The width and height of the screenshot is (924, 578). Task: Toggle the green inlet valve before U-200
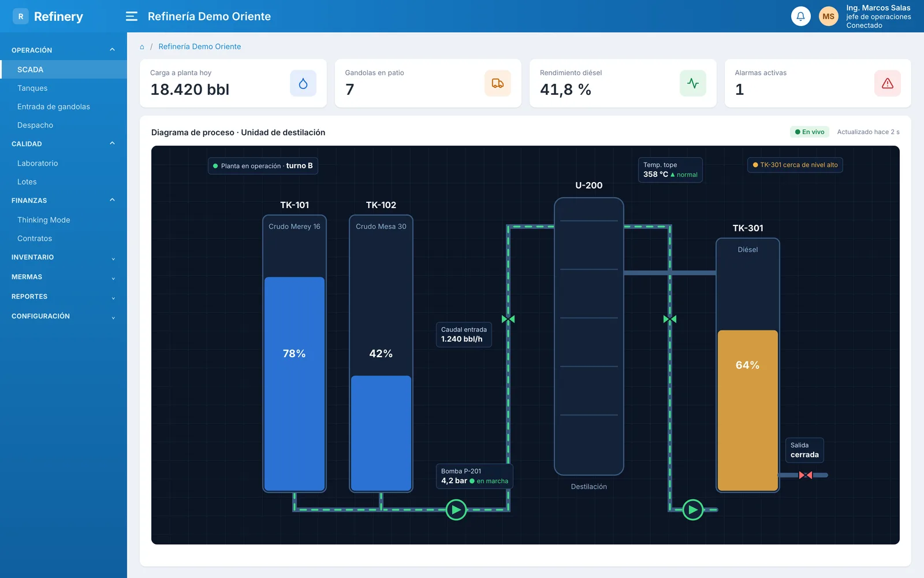(508, 319)
